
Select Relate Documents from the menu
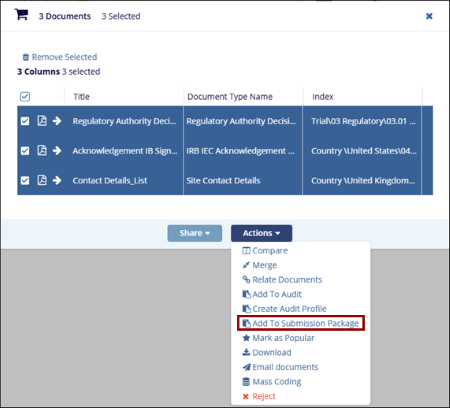click(282, 280)
